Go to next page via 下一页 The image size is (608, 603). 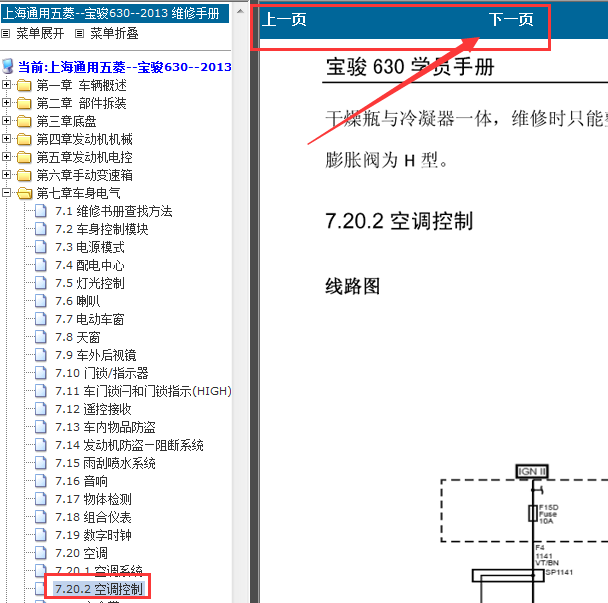coord(511,19)
